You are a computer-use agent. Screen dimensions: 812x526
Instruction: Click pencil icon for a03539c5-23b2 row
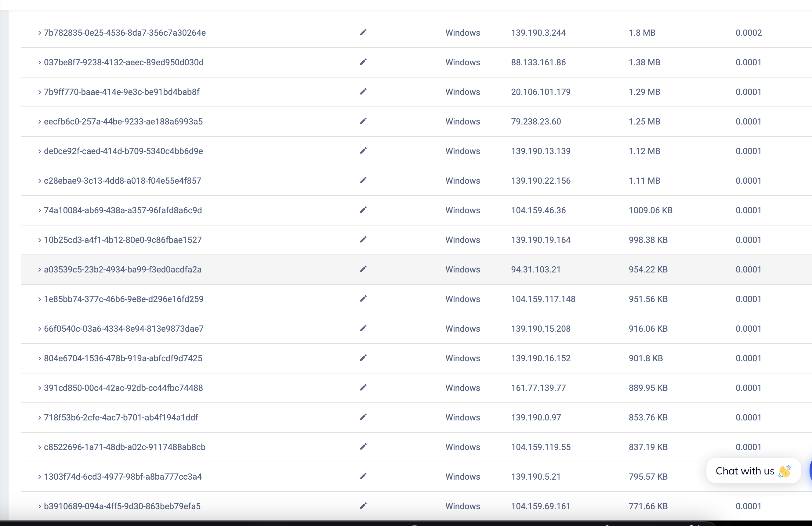point(363,269)
